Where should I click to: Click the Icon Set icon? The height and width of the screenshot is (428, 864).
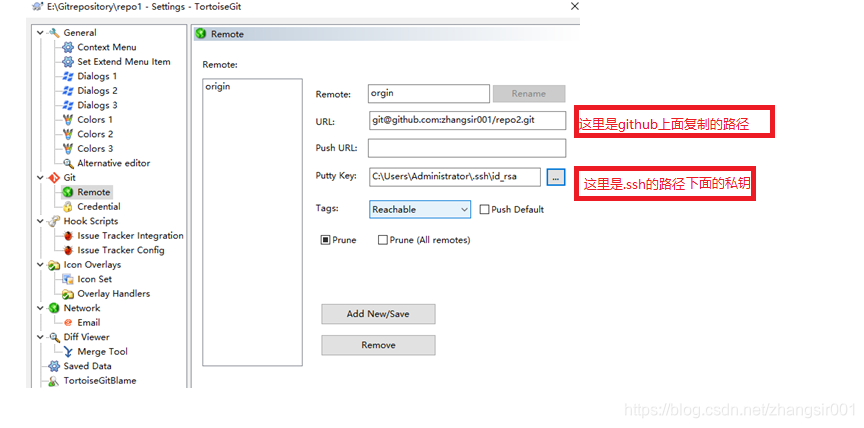[x=68, y=279]
